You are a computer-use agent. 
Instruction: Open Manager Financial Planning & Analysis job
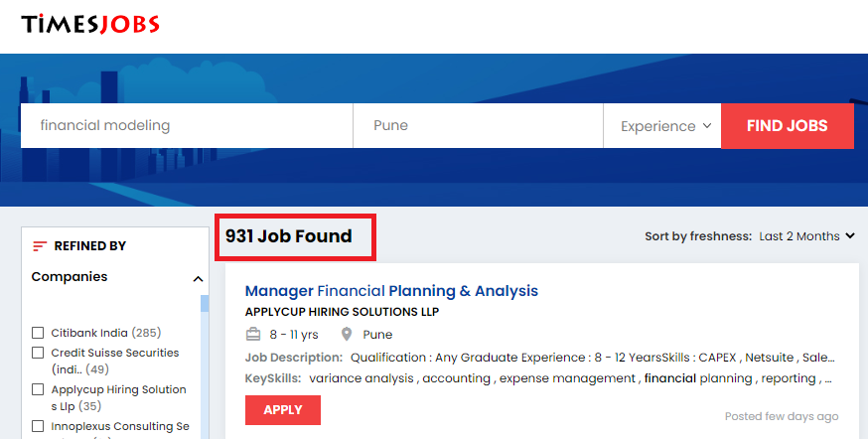[391, 291]
